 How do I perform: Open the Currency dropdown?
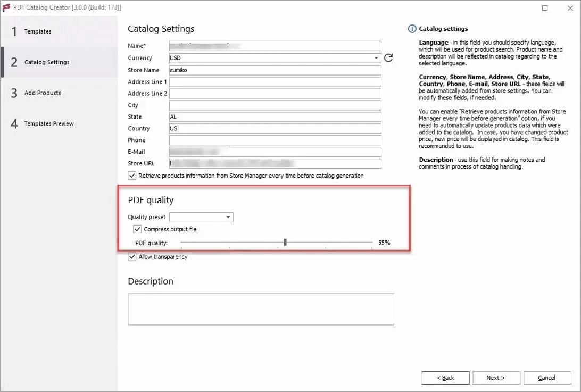[376, 58]
